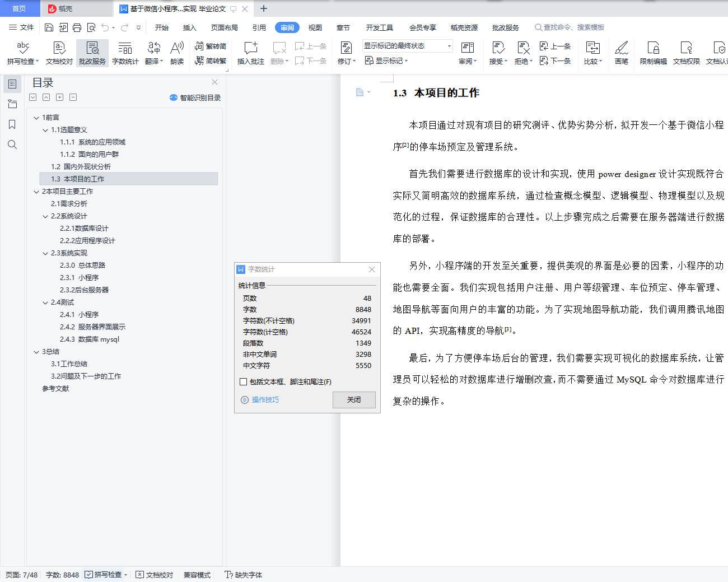This screenshot has height=582, width=728.
Task: Go to next change with active 下一条
Action: 555,60
